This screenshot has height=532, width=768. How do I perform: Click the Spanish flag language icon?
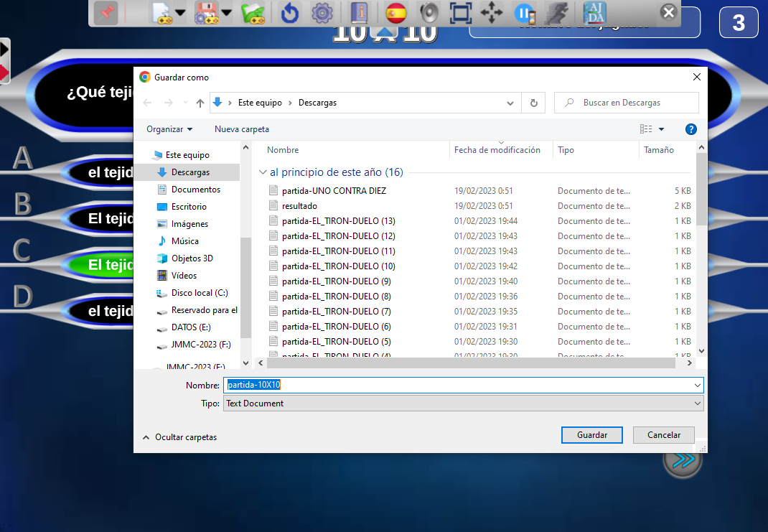point(395,13)
